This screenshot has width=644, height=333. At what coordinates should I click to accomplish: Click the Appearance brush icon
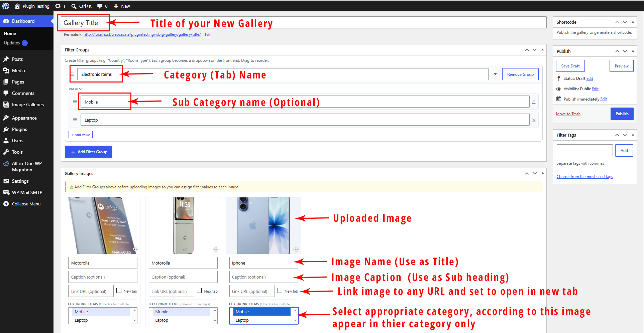click(x=6, y=118)
